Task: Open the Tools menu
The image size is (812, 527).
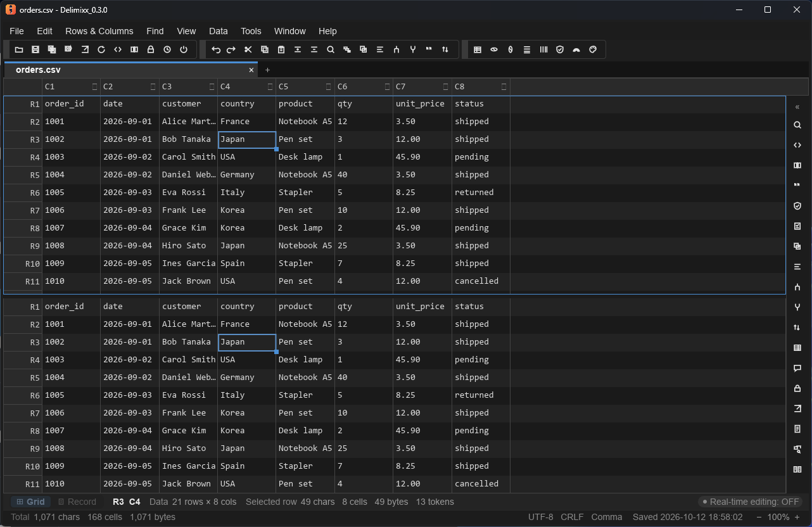Action: 251,31
